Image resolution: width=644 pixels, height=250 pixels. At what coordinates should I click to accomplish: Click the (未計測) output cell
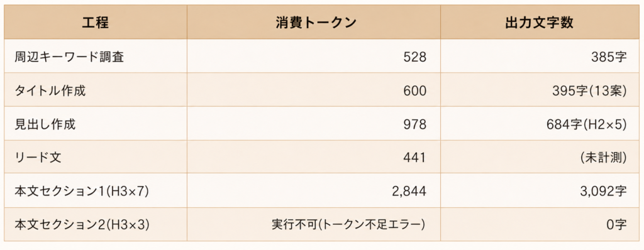603,158
